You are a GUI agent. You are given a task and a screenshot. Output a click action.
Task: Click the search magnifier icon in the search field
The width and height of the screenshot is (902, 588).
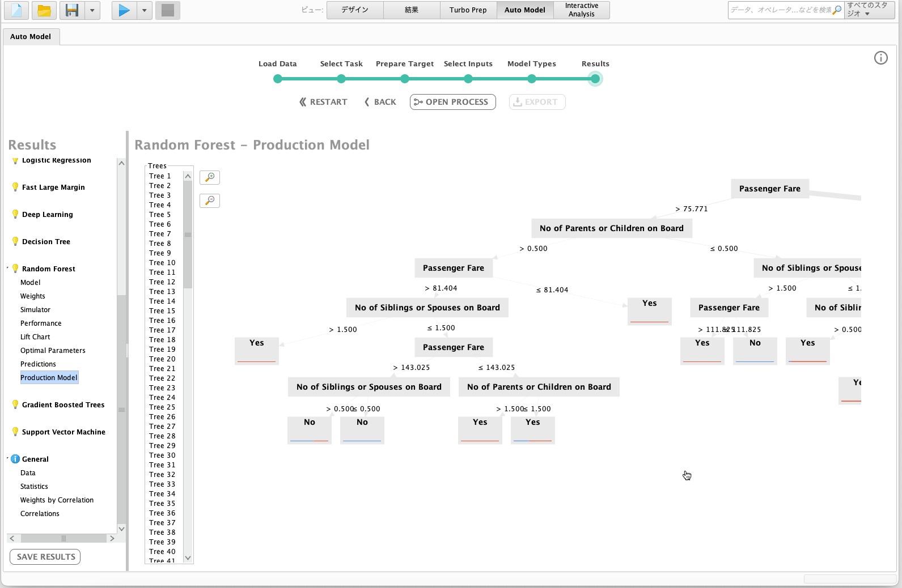click(x=837, y=10)
